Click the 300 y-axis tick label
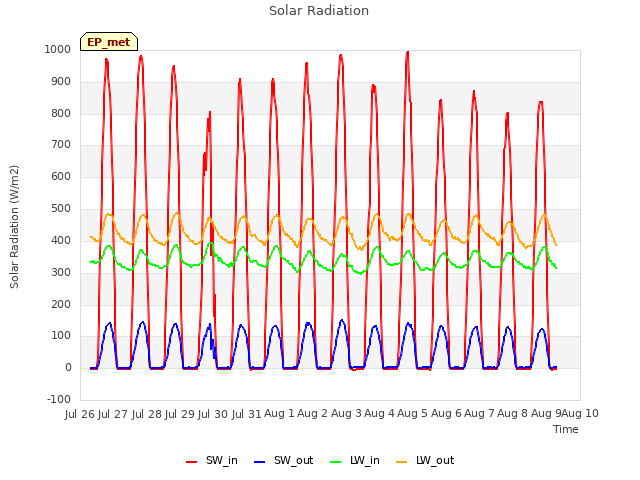This screenshot has width=640, height=480. click(61, 273)
